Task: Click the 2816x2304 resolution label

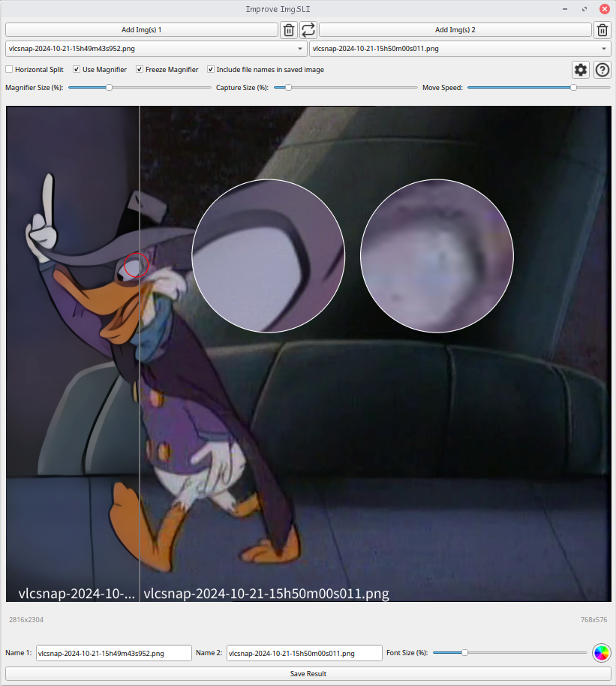Action: [x=26, y=619]
